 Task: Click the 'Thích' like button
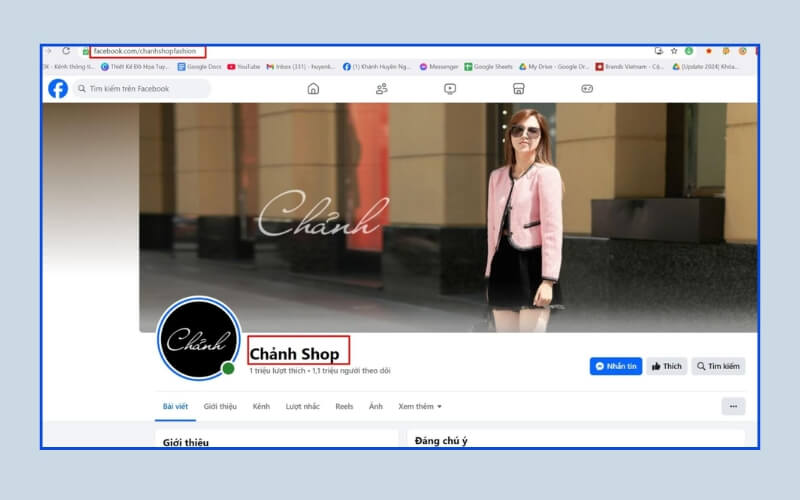pos(667,366)
